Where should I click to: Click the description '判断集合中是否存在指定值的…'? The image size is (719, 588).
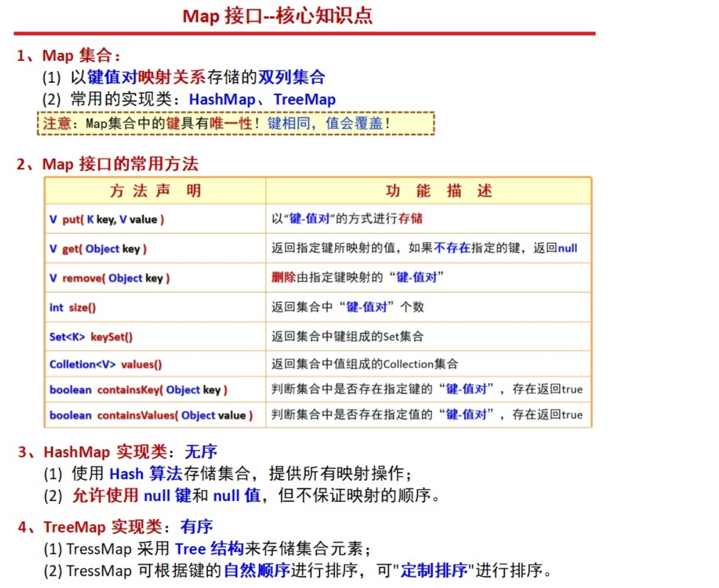[x=427, y=415]
